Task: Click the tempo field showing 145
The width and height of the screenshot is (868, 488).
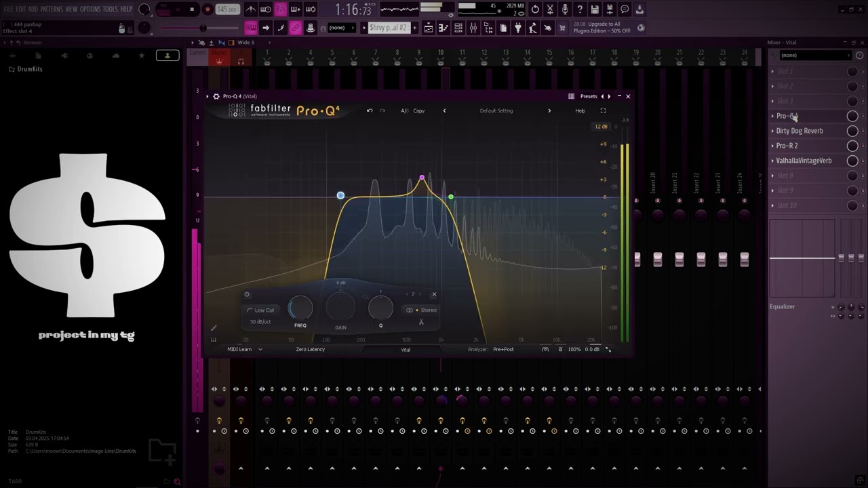Action: click(226, 9)
